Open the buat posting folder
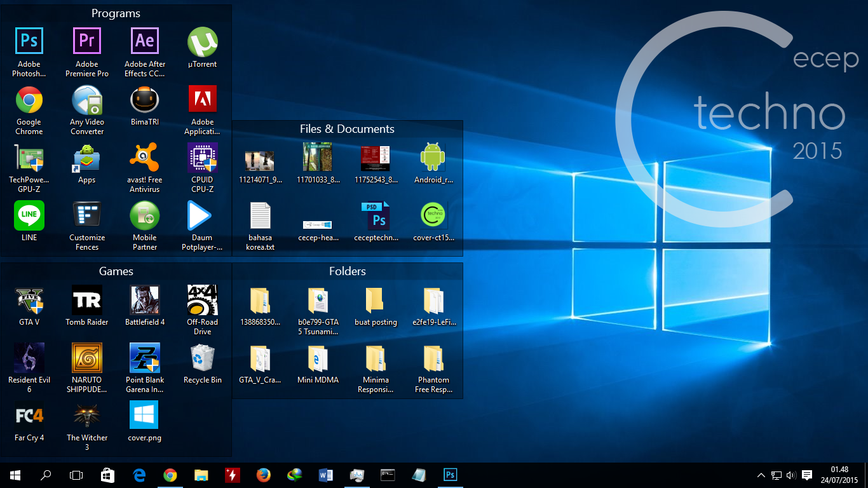This screenshot has width=868, height=488. 376,300
